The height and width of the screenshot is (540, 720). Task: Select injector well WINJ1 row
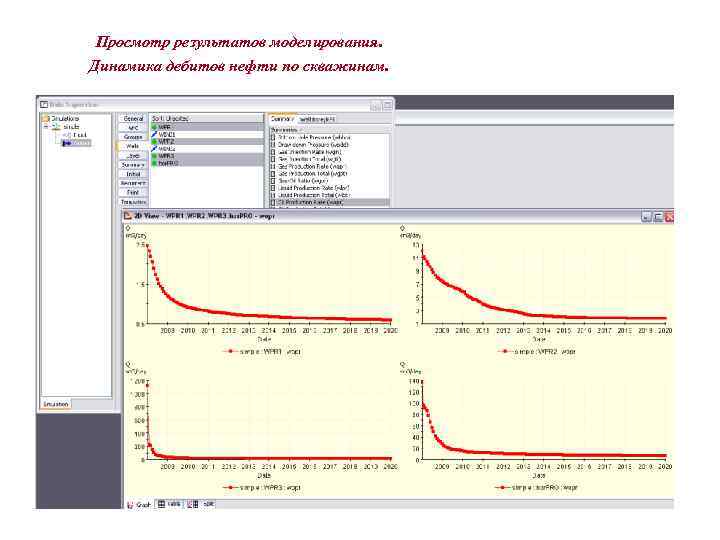208,135
